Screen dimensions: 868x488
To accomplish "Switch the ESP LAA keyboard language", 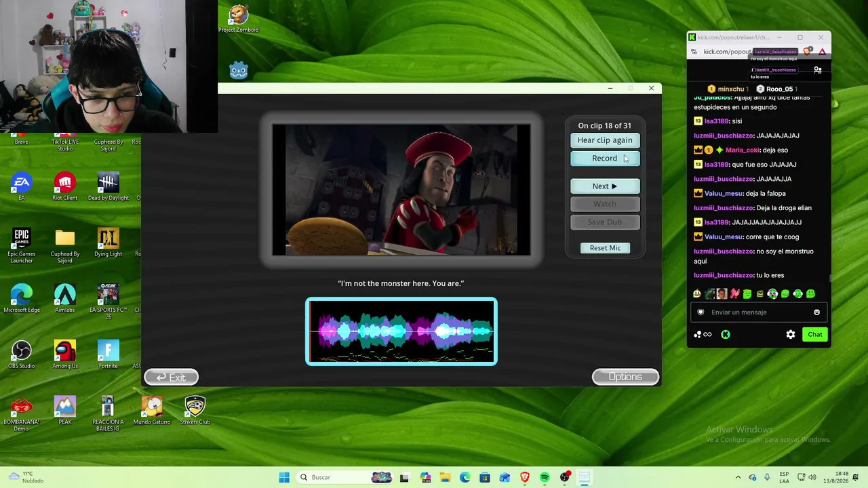I will pyautogui.click(x=784, y=477).
